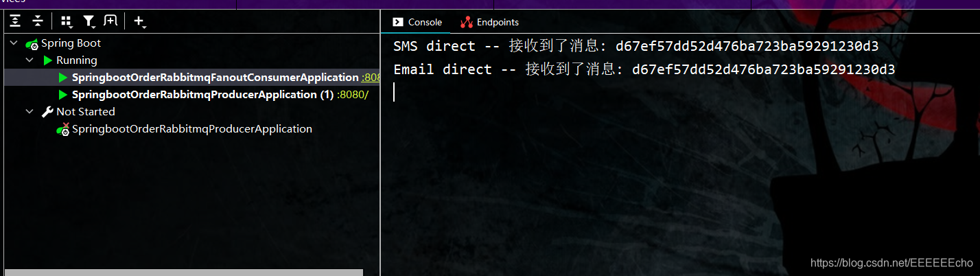This screenshot has height=276, width=980.
Task: Switch to the Endpoints tab
Action: point(490,22)
